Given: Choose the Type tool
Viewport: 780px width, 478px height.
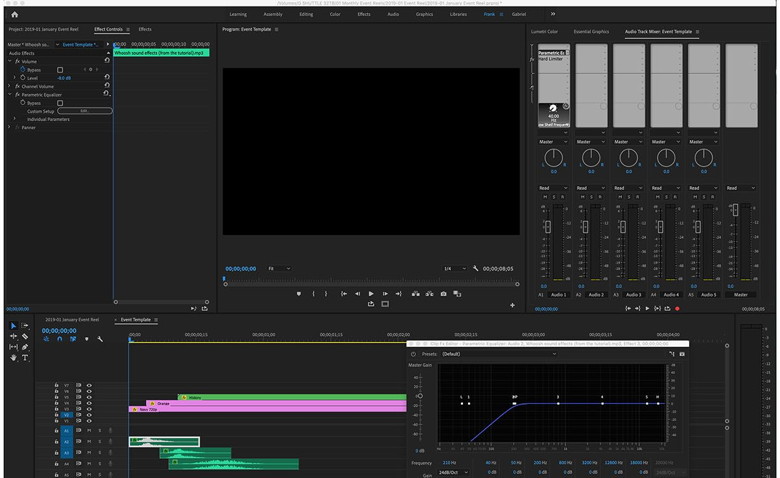Looking at the screenshot, I should point(25,357).
